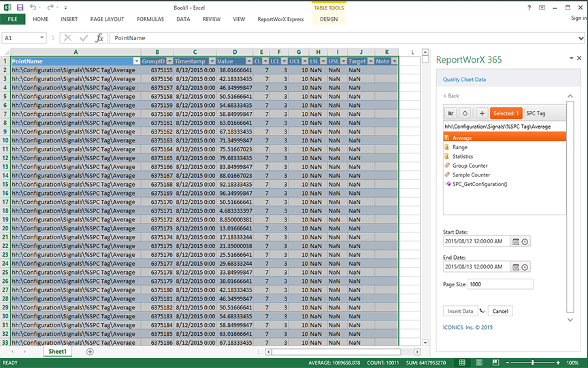588x368 pixels.
Task: Click the Cancel button in ReportWorX panel
Action: (x=500, y=311)
